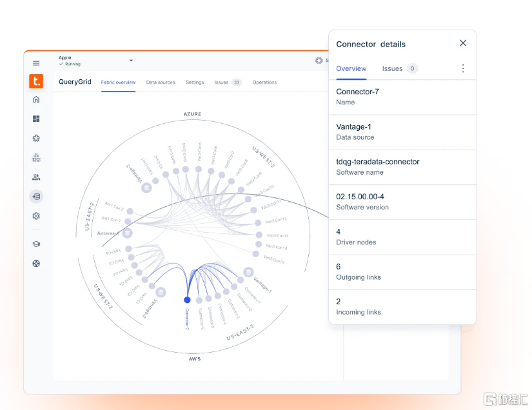Screen dimensions: 532x410
Task: Click the icon at top bar right
Action: (x=319, y=61)
